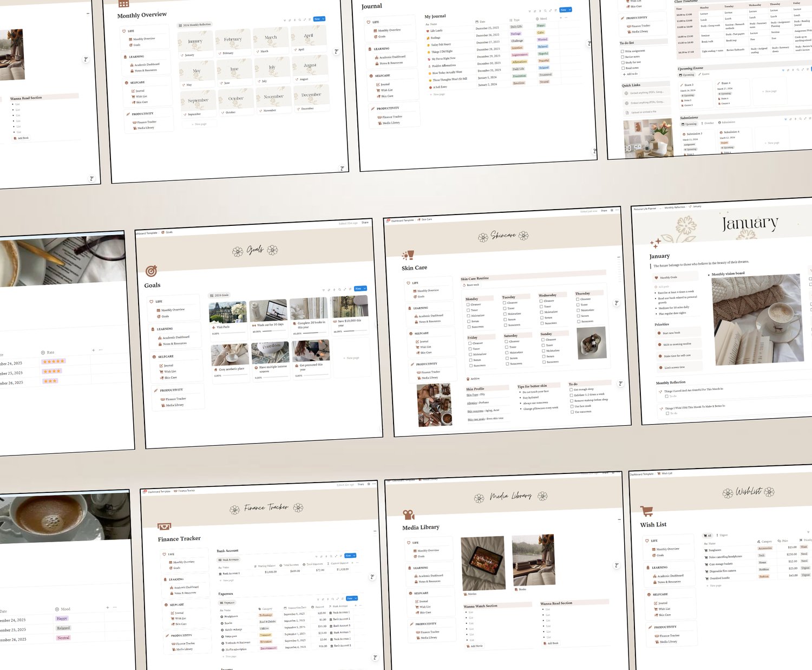Open the Movies gallery image in Media Library
Image resolution: width=812 pixels, height=670 pixels.
[x=483, y=563]
